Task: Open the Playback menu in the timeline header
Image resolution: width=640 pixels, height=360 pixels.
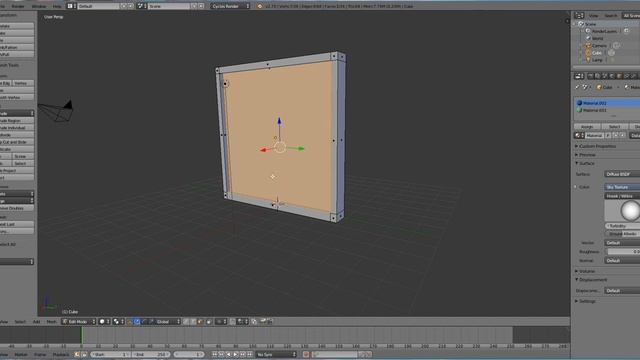Action: [61, 354]
